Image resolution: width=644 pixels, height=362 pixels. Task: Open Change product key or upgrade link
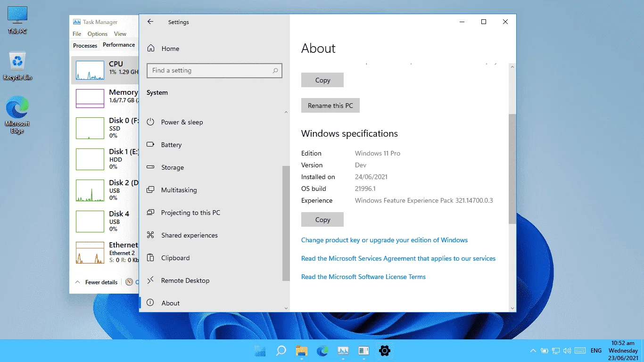[384, 240]
